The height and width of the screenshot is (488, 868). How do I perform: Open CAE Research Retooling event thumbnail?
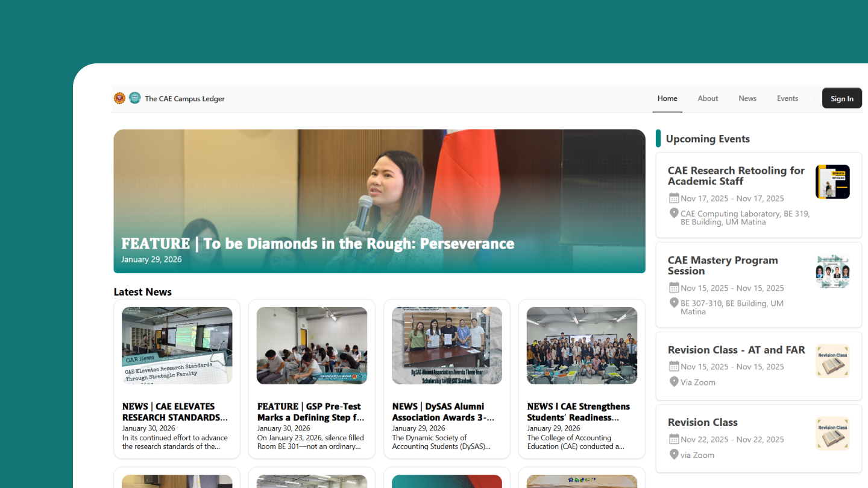pos(832,182)
